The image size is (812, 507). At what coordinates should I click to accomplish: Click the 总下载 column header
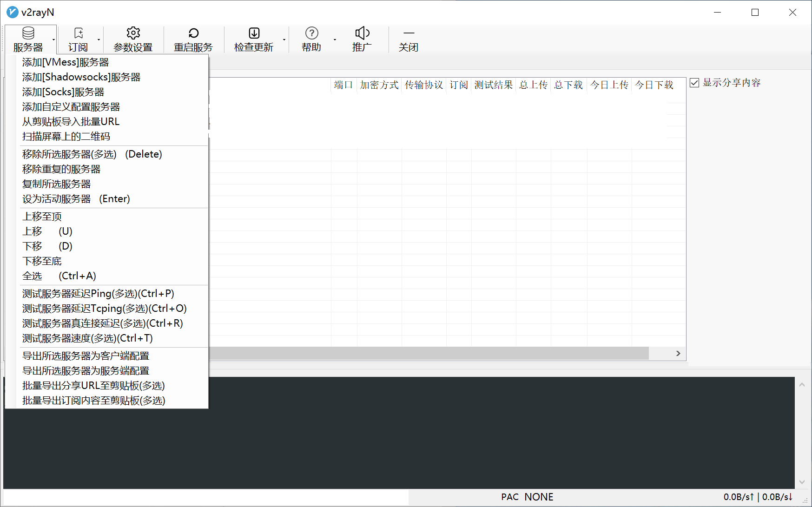(568, 85)
